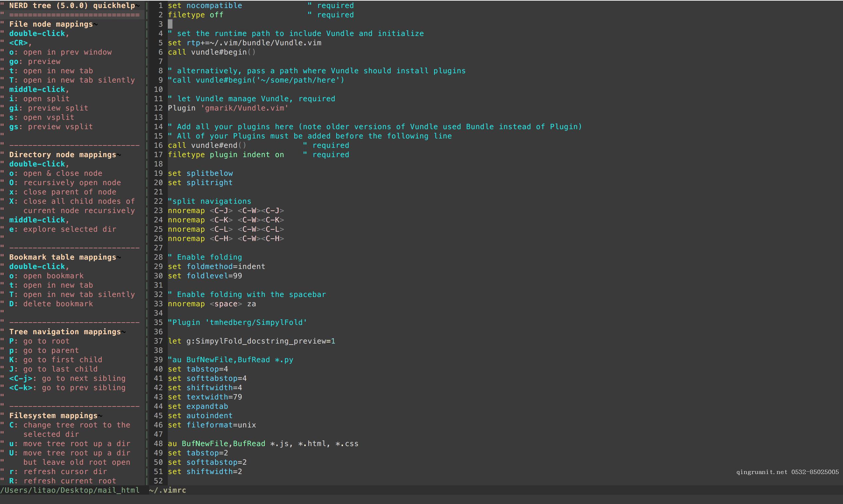Click the Filesystem mappings heading
Screen dimensions: 843x504
pos(53,415)
